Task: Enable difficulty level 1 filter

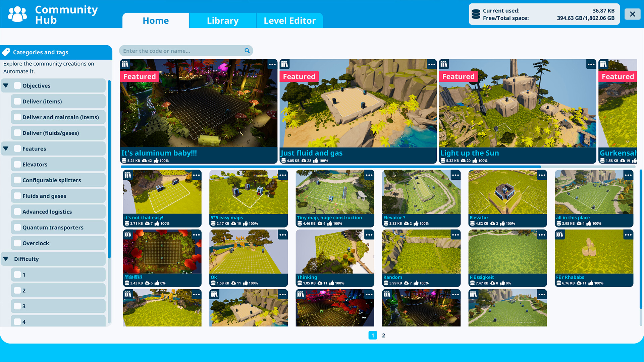Action: pyautogui.click(x=17, y=275)
